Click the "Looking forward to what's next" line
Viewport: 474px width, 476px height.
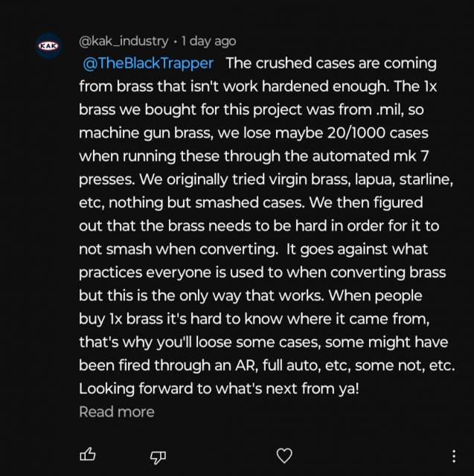pos(219,388)
